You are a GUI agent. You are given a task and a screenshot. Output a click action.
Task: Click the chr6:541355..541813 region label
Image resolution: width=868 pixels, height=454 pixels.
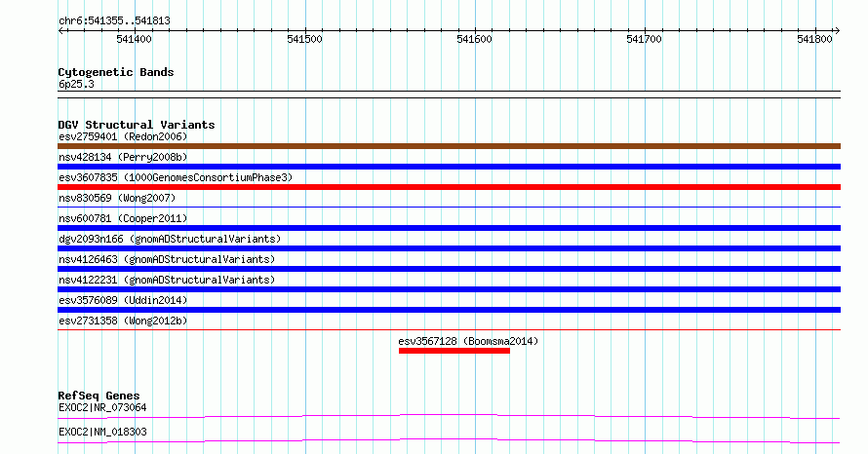(x=114, y=21)
